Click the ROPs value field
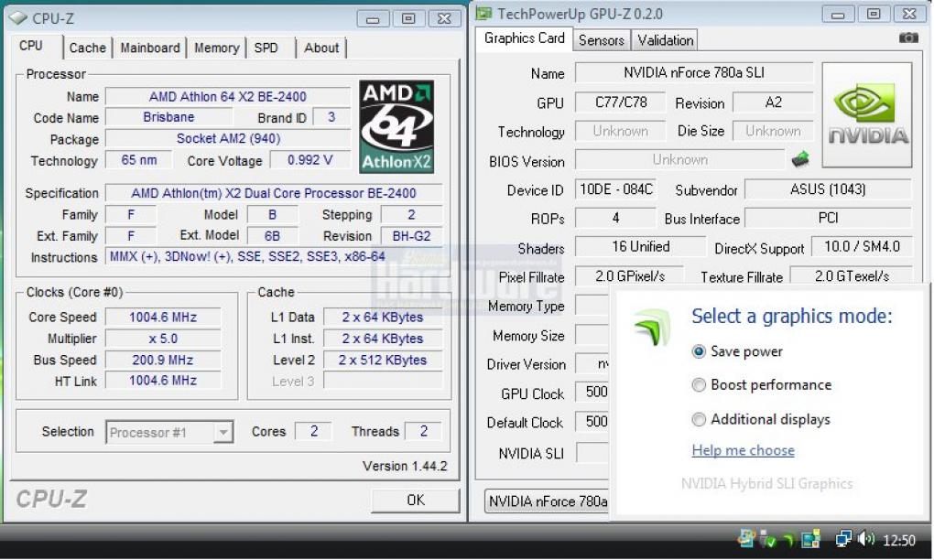Image resolution: width=934 pixels, height=560 pixels. pos(616,219)
